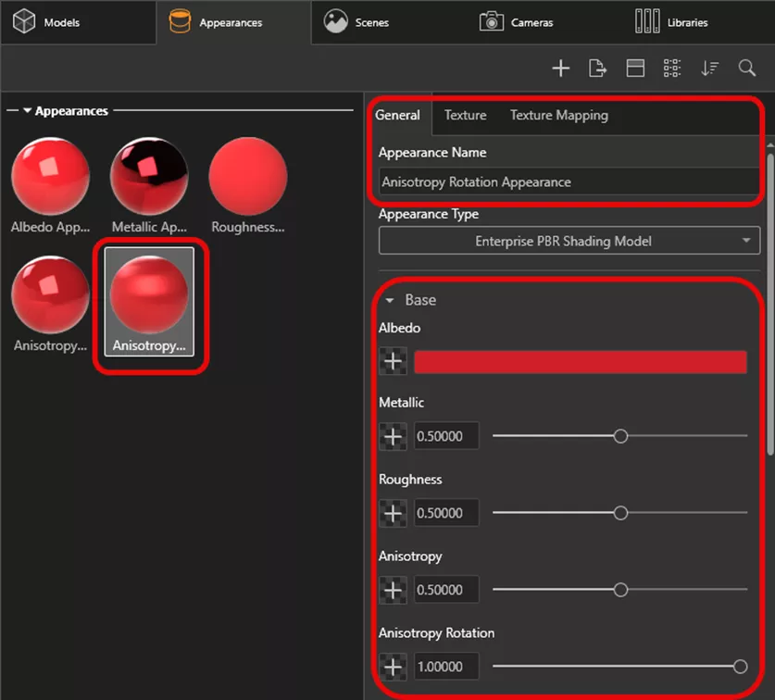Screen dimensions: 775x700
Task: Click the add new appearance plus icon
Action: [x=560, y=68]
